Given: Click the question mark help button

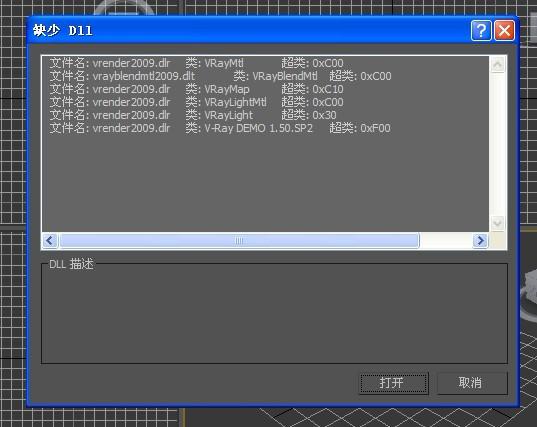Looking at the screenshot, I should click(x=481, y=30).
